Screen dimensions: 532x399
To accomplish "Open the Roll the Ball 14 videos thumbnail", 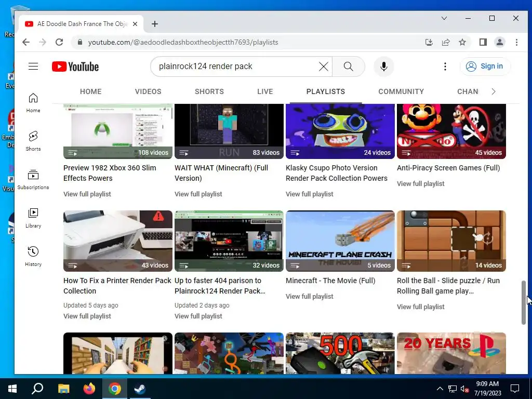I will [451, 241].
